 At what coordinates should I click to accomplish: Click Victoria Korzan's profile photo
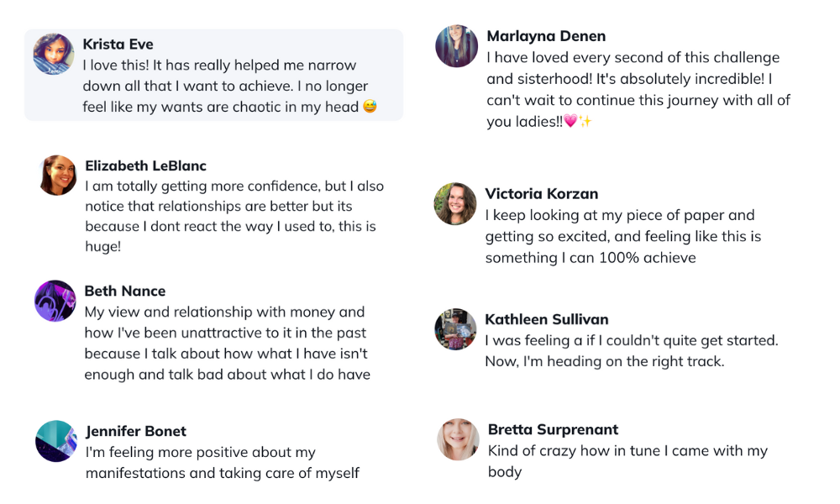[x=455, y=204]
